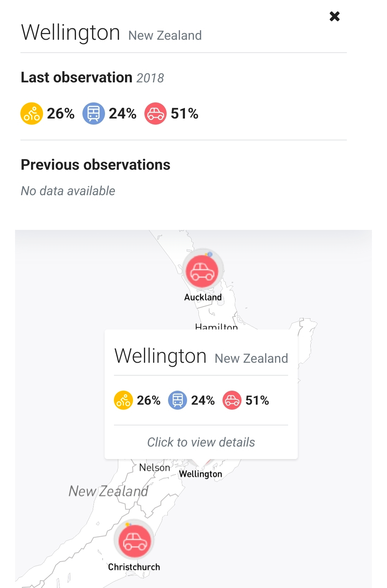The width and height of the screenshot is (387, 588).
Task: Click the 26% cycling share value in panel
Action: tap(61, 114)
